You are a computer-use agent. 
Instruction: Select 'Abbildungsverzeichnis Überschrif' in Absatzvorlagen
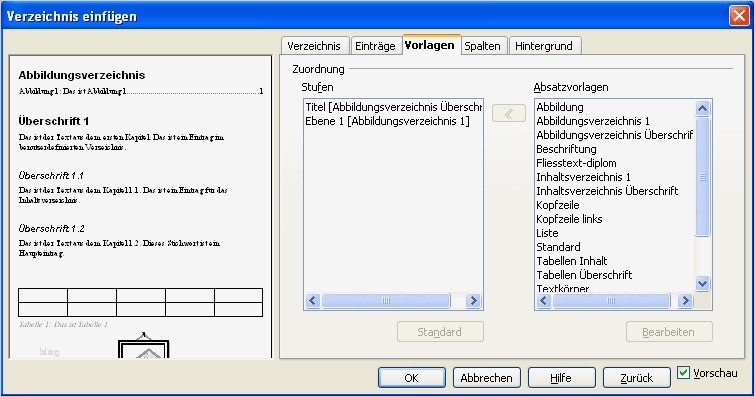pyautogui.click(x=614, y=135)
